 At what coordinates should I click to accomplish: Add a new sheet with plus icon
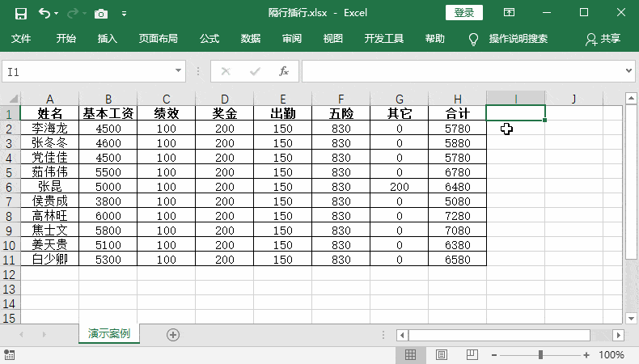(173, 335)
